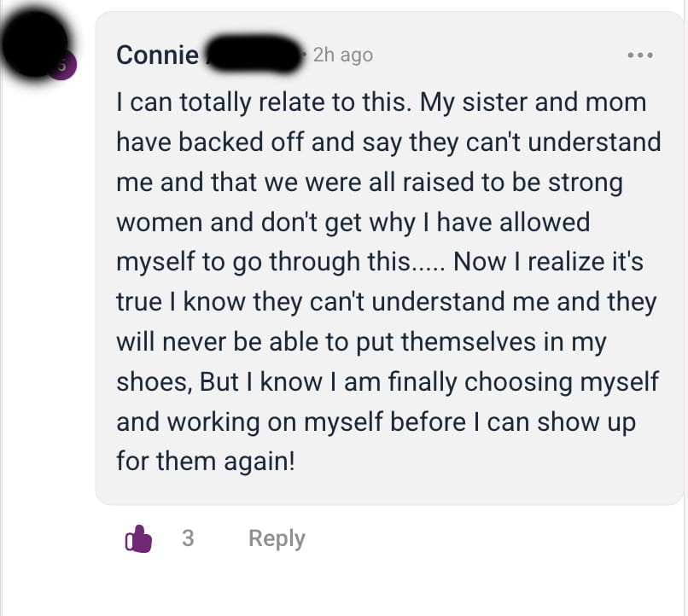
Task: Click the purple badge on the avatar
Action: pos(60,64)
